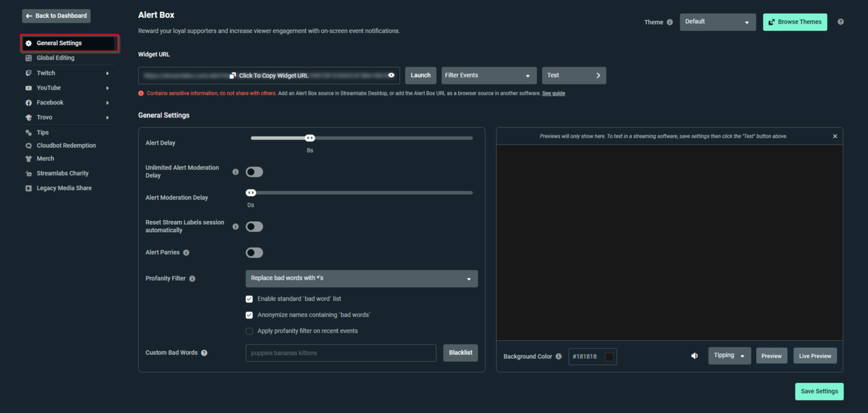
Task: Click the Merch t-shirt icon
Action: (29, 159)
